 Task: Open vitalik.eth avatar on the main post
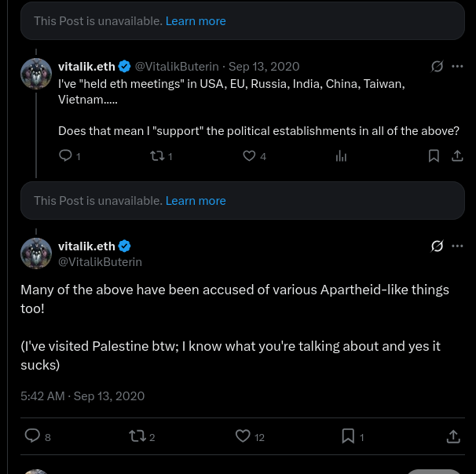tap(36, 253)
